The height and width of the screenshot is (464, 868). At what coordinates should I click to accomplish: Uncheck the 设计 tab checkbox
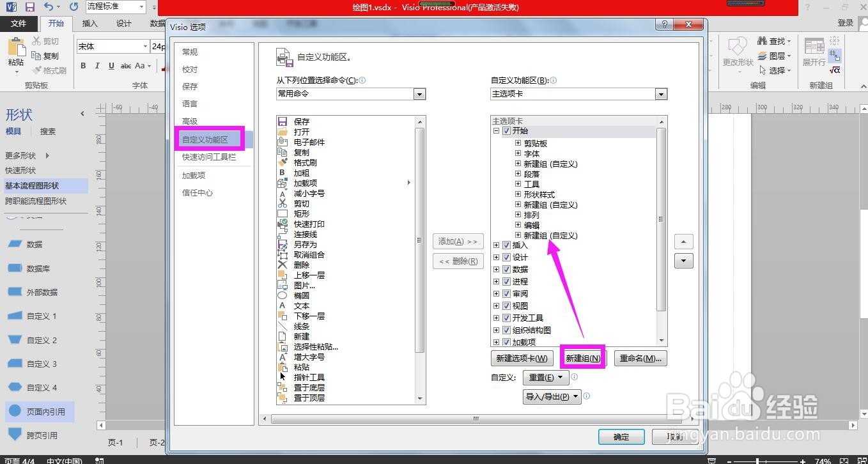[506, 257]
